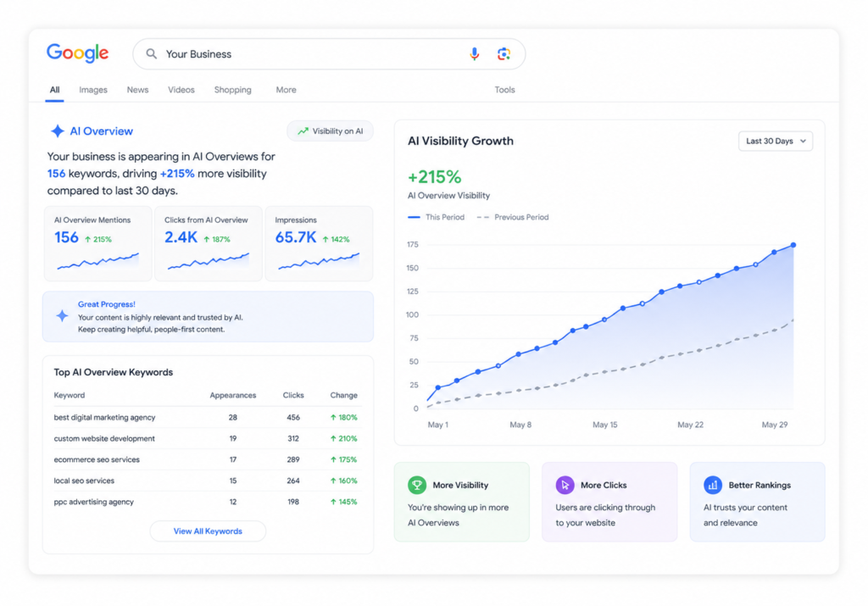Open the Clicks from AI Overview sparkline

click(209, 261)
